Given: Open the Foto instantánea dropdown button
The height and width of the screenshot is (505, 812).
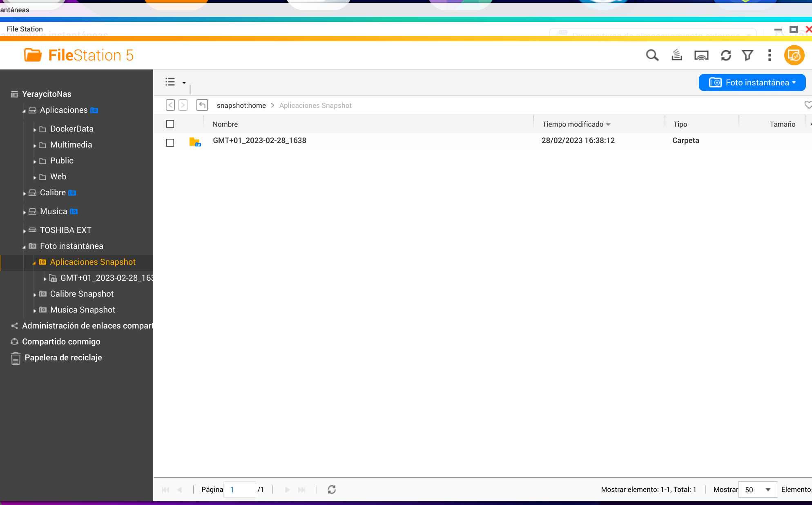Looking at the screenshot, I should tap(752, 83).
